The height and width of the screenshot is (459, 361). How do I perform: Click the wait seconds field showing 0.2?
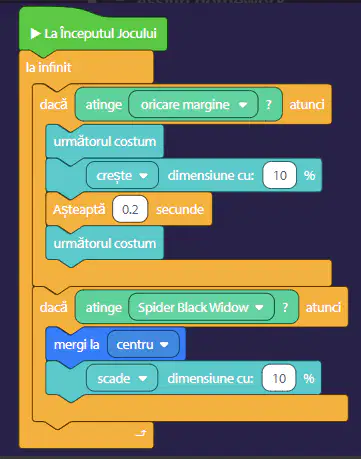(x=130, y=209)
